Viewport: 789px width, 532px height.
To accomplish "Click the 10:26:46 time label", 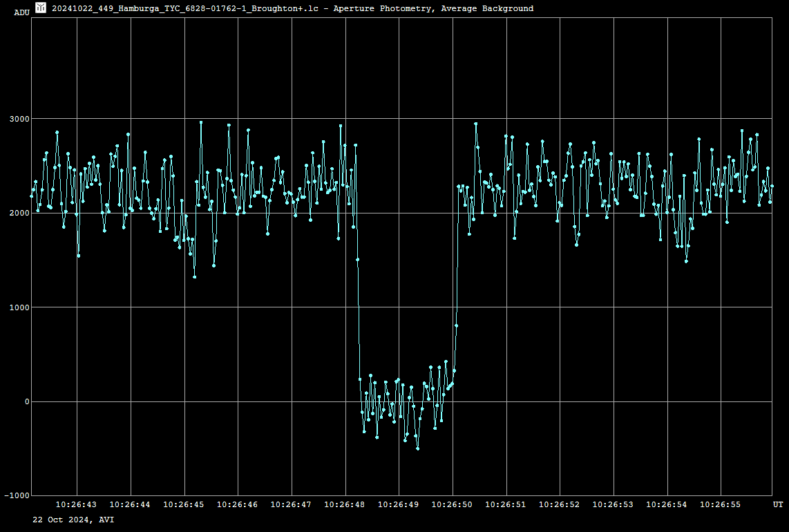I will 237,504.
